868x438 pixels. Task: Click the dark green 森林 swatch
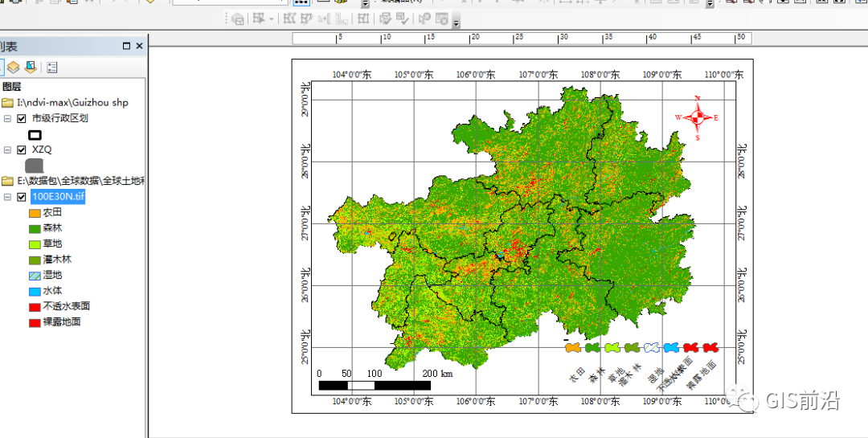click(35, 228)
